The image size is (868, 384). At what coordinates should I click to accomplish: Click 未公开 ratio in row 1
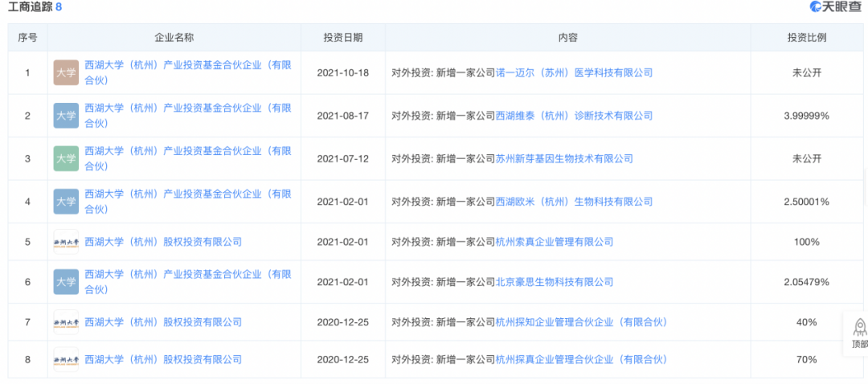[x=807, y=72]
